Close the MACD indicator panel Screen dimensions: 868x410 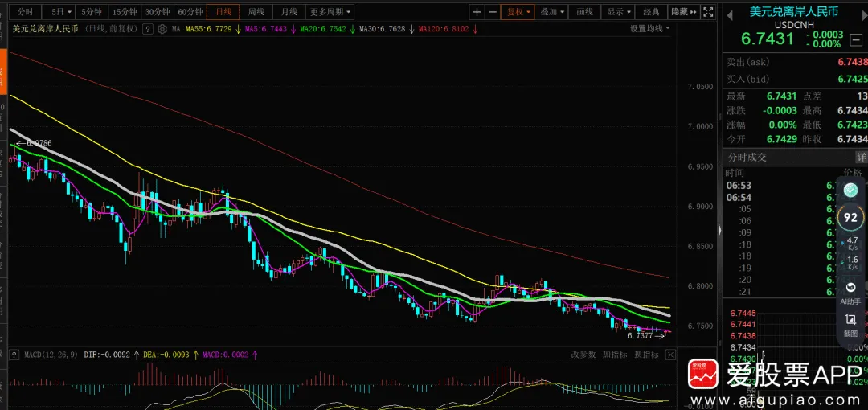coord(670,355)
